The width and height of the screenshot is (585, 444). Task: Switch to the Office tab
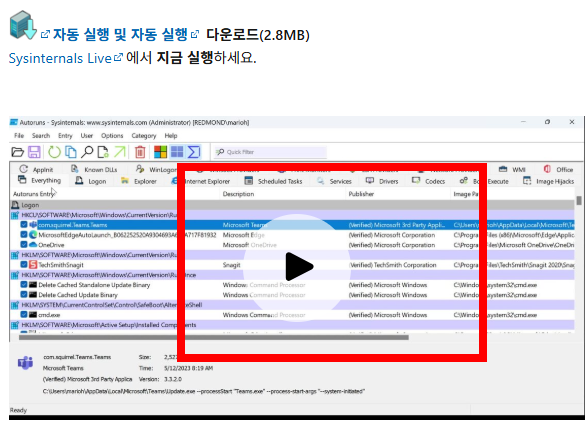(558, 169)
